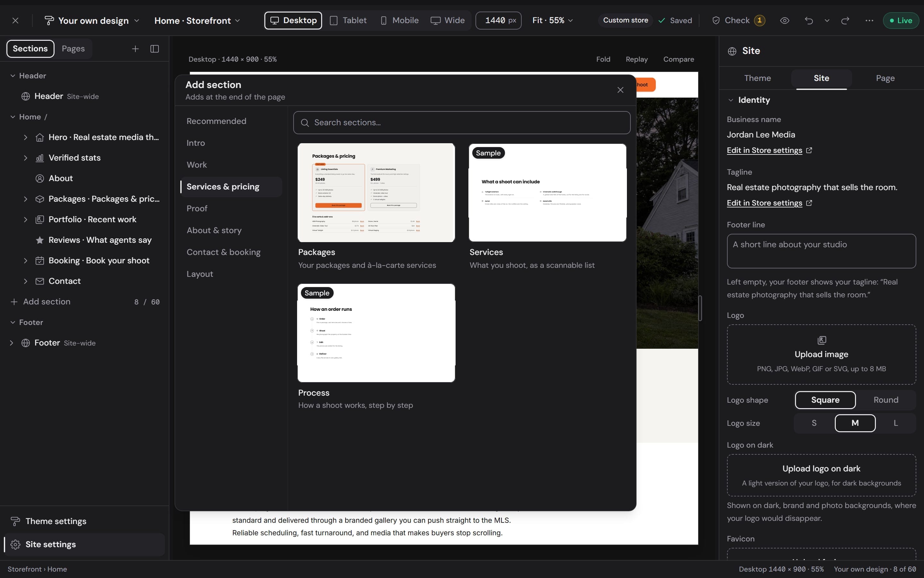
Task: Click the globe icon on the Header Site-wide row
Action: (x=26, y=96)
